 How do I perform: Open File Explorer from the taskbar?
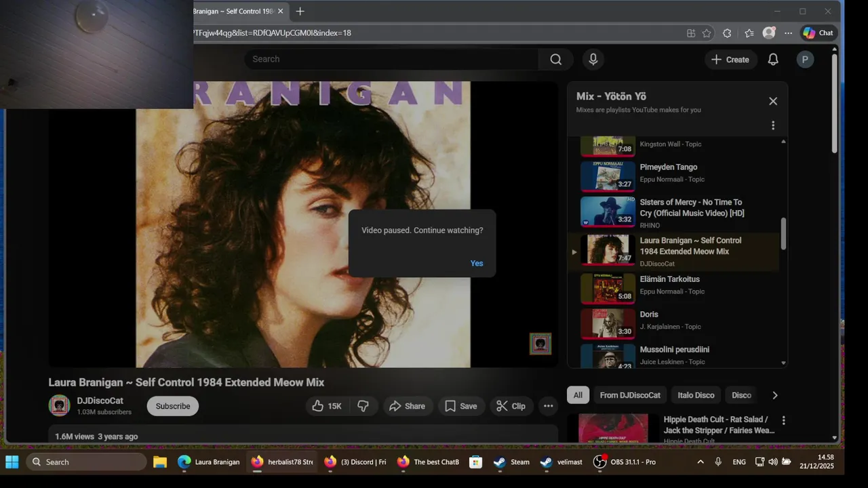click(160, 462)
